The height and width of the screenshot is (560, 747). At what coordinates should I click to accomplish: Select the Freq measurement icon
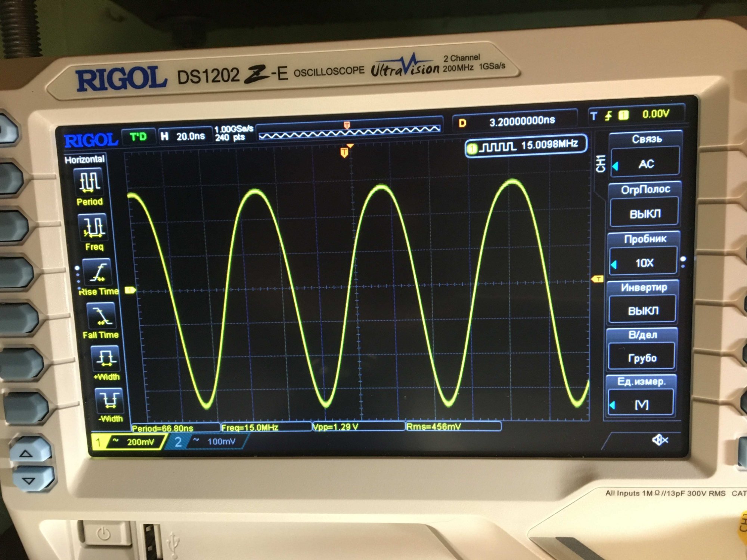(x=93, y=227)
